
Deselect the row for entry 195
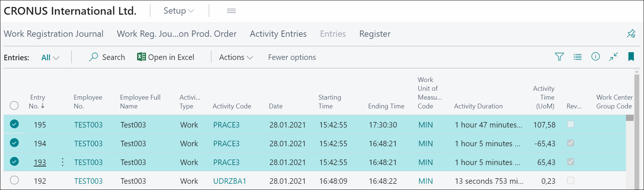14,124
